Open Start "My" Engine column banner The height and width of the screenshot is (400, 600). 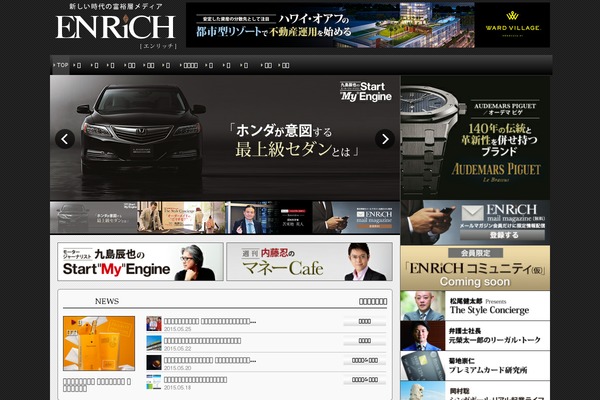click(x=140, y=262)
